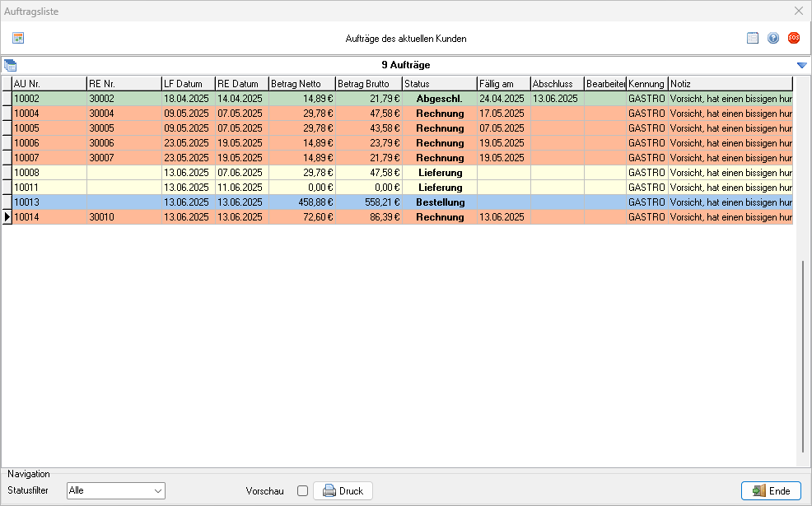Screen dimensions: 812x506
Task: Open the blue help question mark icon
Action: (x=773, y=38)
